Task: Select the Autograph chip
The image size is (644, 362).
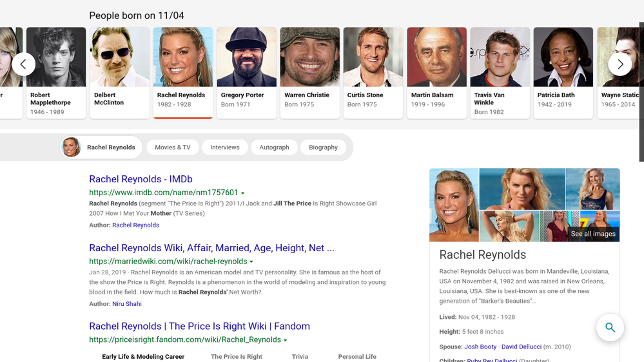Action: click(x=274, y=148)
